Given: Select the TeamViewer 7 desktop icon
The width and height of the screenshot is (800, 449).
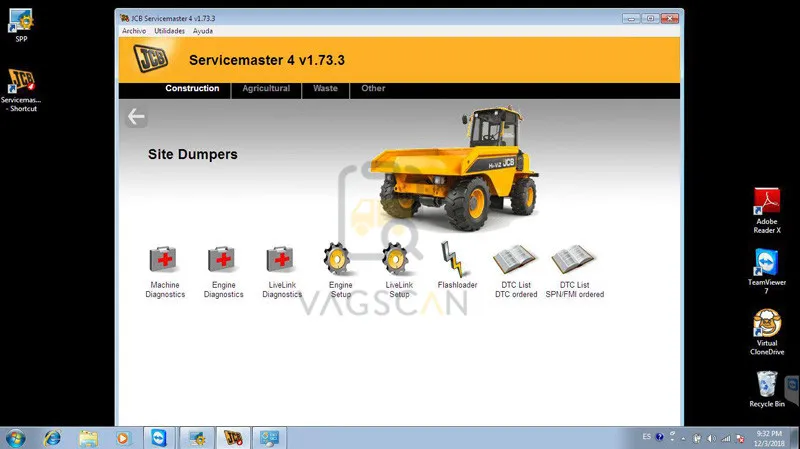Looking at the screenshot, I should click(x=767, y=271).
